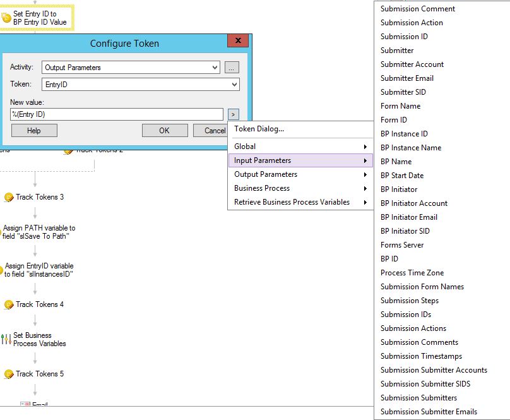Screen dimensions: 510x420
Task: Choose Token Dialog... from the context menu
Action: (x=259, y=129)
